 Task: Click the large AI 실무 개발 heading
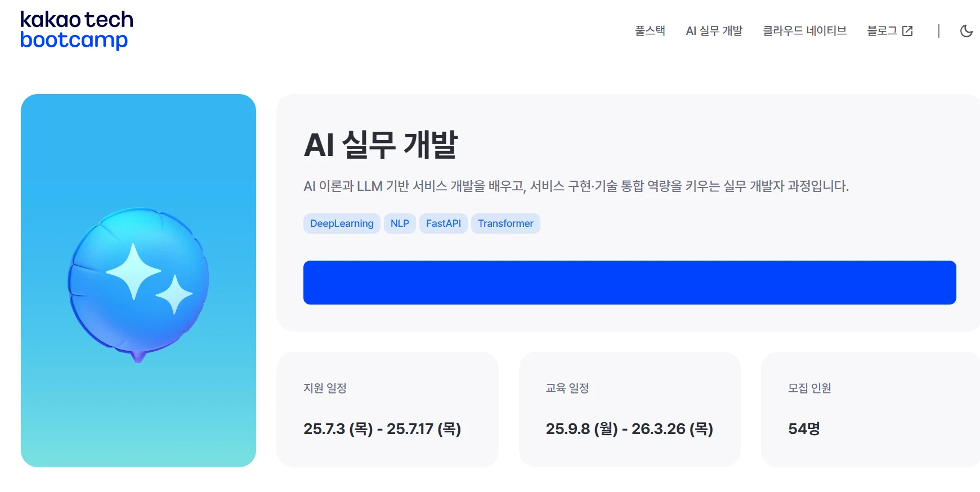coord(381,145)
